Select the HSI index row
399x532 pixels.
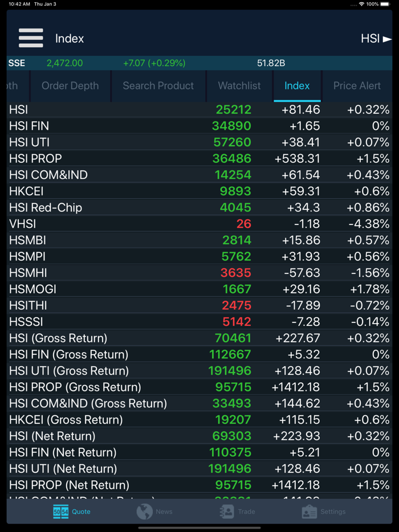[199, 109]
